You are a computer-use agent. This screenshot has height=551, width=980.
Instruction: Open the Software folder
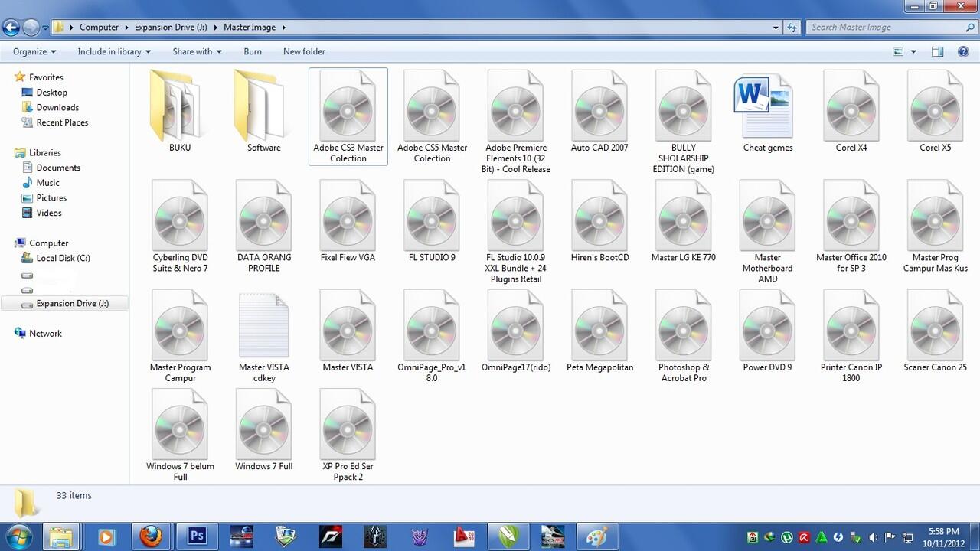(263, 112)
